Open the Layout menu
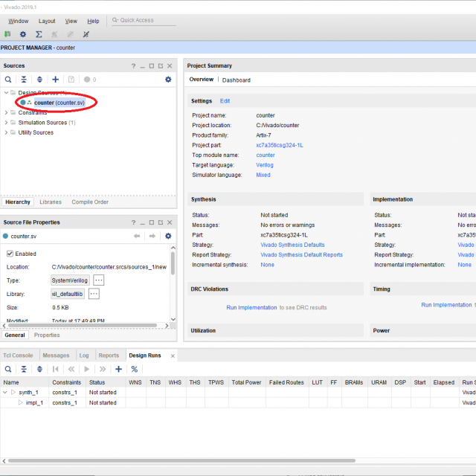476x476 pixels. 47,21
